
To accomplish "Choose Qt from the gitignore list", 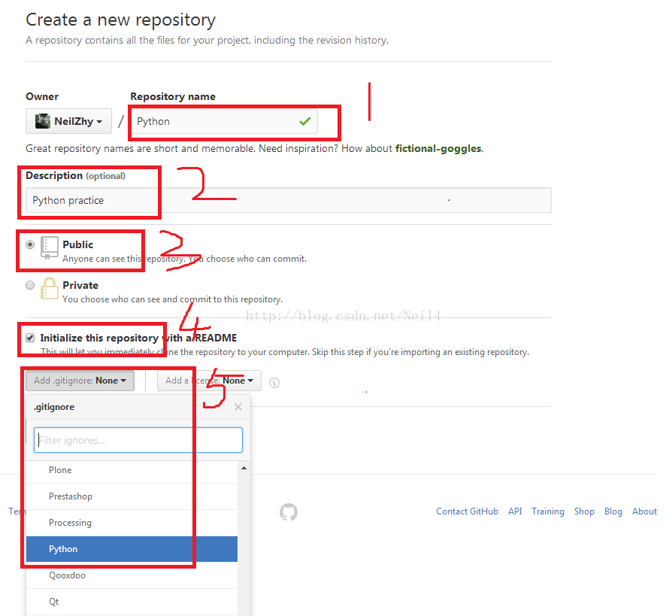I will (132, 602).
